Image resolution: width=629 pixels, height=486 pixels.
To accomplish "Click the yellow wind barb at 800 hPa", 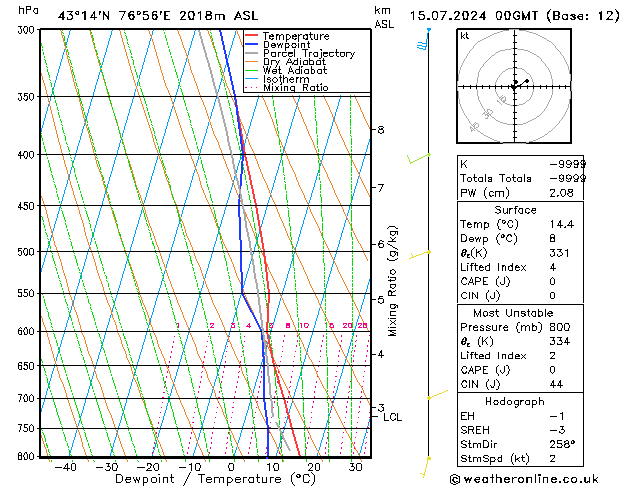I will [x=426, y=467].
